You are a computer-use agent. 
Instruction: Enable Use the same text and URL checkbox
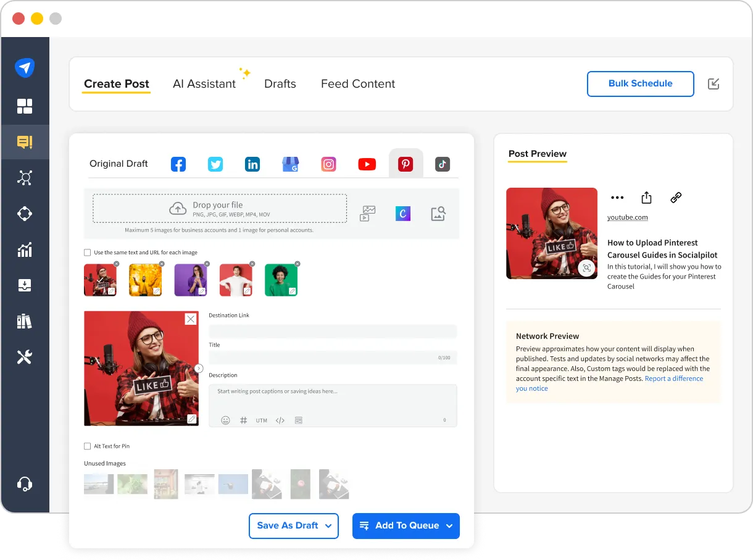pyautogui.click(x=87, y=252)
